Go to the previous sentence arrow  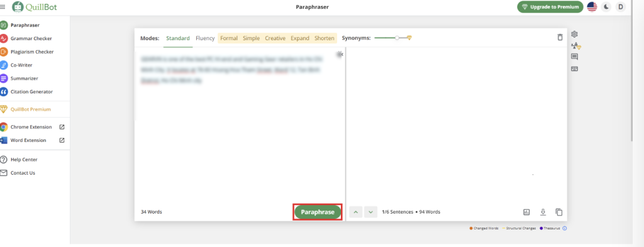click(356, 212)
